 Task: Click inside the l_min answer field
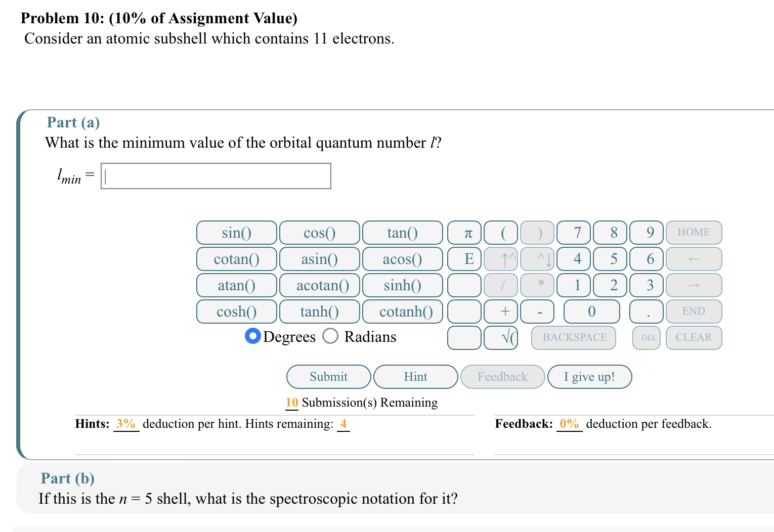pos(216,176)
